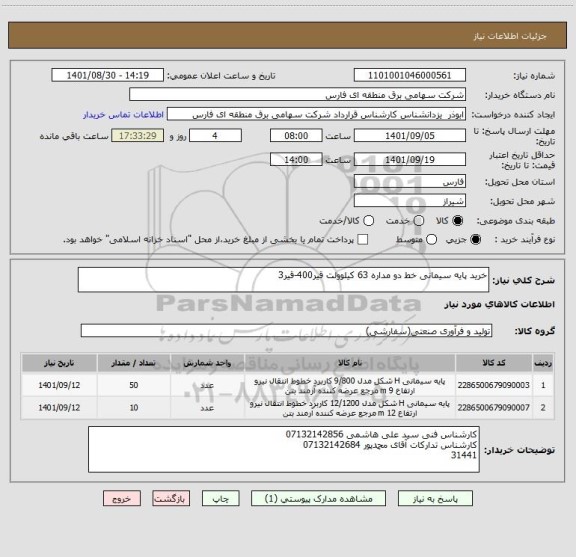Click the تعداد / مقدار column header
The image size is (576, 557).
[134, 363]
